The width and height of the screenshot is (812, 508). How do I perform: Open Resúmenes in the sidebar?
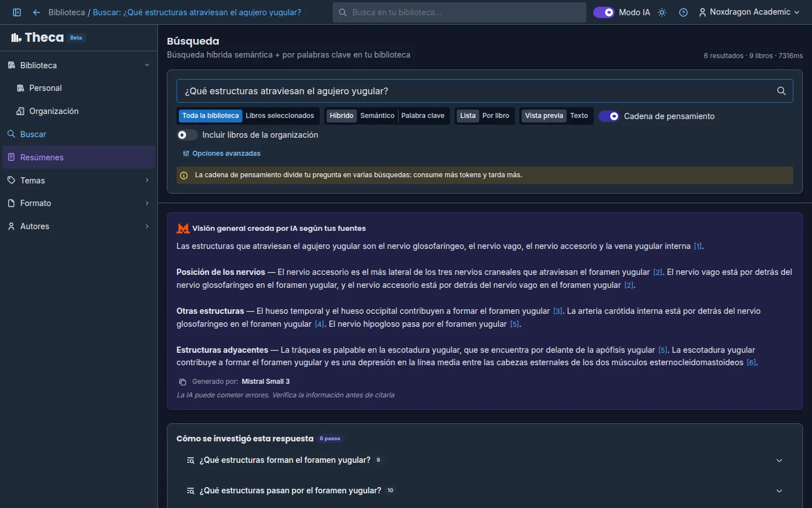(x=79, y=157)
